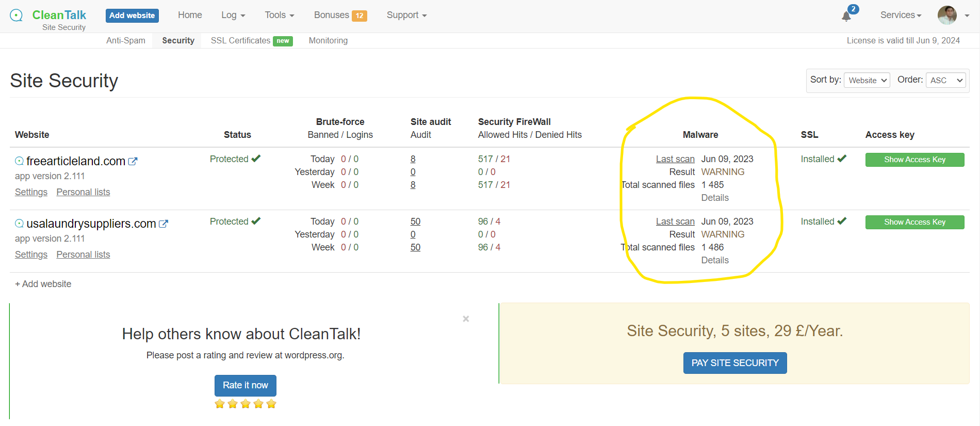980x426 pixels.
Task: Open the usalaundrysuppliers.com site link
Action: pos(91,224)
